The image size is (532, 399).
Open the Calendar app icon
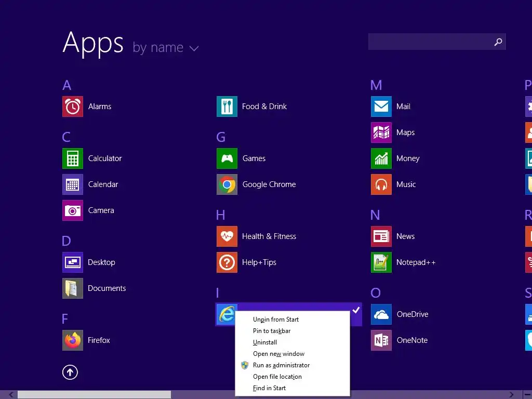click(x=73, y=184)
